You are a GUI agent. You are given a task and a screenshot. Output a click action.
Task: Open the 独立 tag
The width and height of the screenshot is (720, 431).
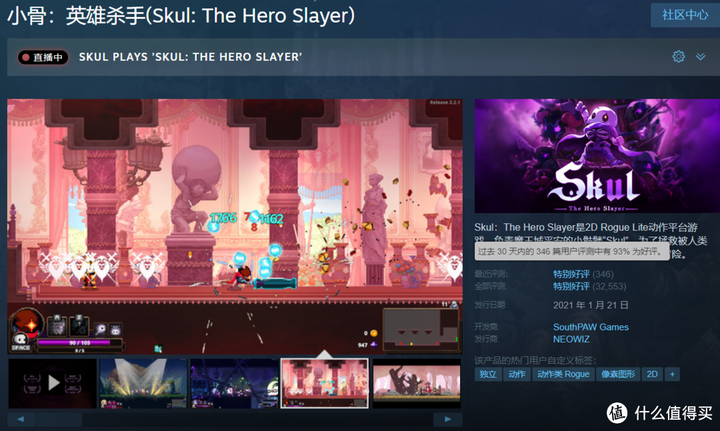488,374
